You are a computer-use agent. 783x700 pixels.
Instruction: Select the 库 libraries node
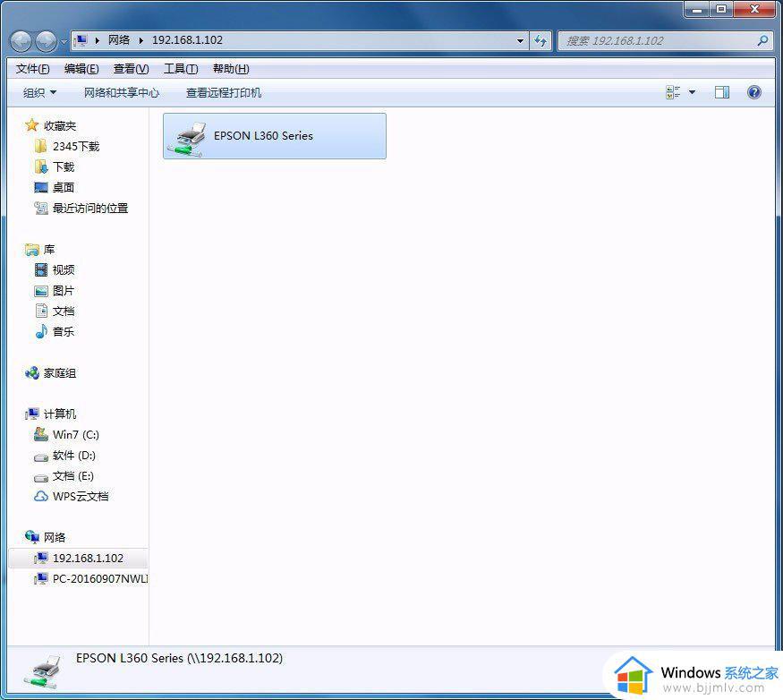click(x=49, y=250)
